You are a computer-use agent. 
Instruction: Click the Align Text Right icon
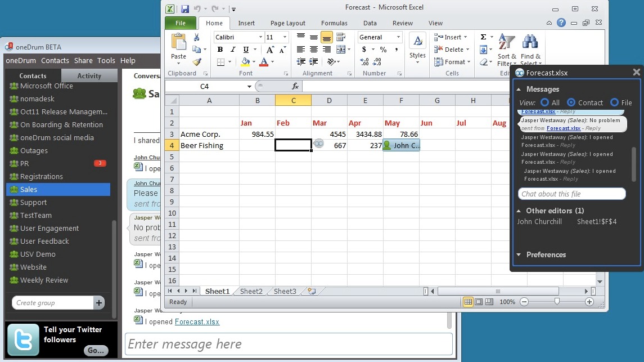point(327,50)
